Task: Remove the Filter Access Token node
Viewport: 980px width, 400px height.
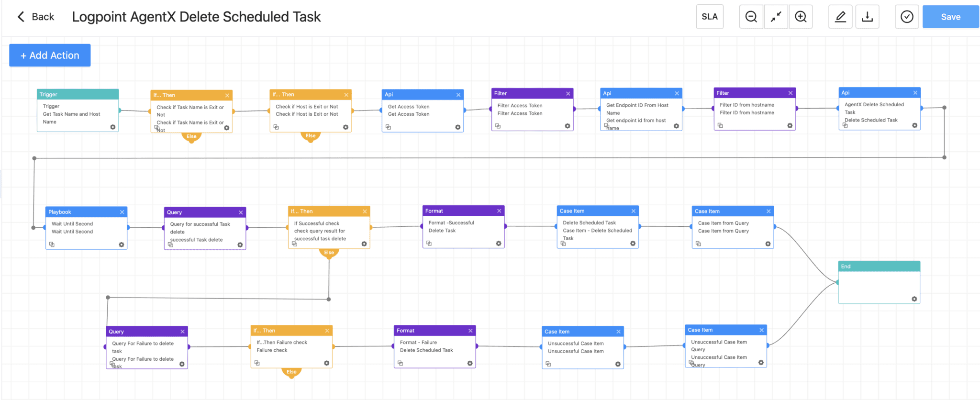Action: click(568, 94)
